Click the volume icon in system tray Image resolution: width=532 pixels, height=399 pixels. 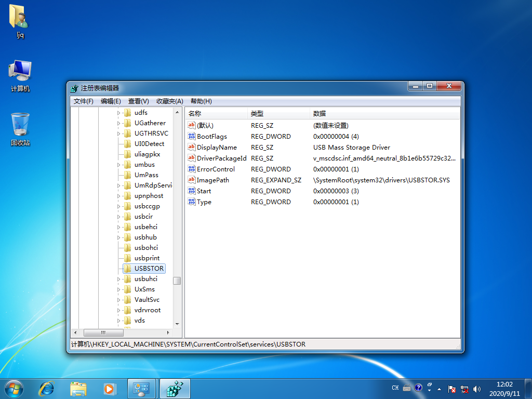[x=477, y=389]
